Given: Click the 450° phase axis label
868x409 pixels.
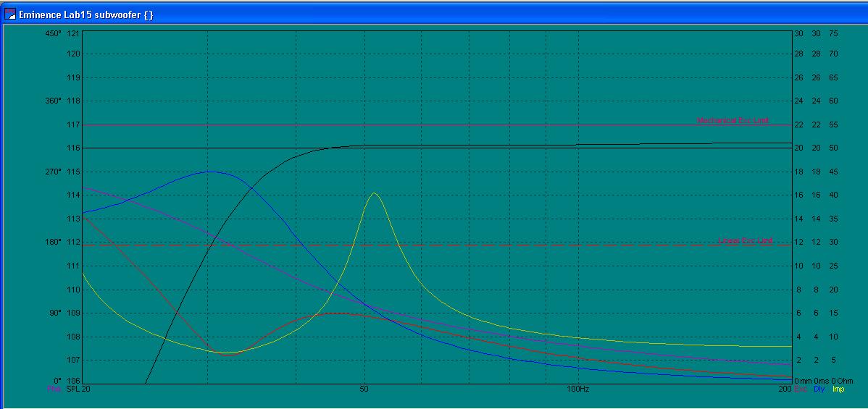Looking at the screenshot, I should pos(53,34).
